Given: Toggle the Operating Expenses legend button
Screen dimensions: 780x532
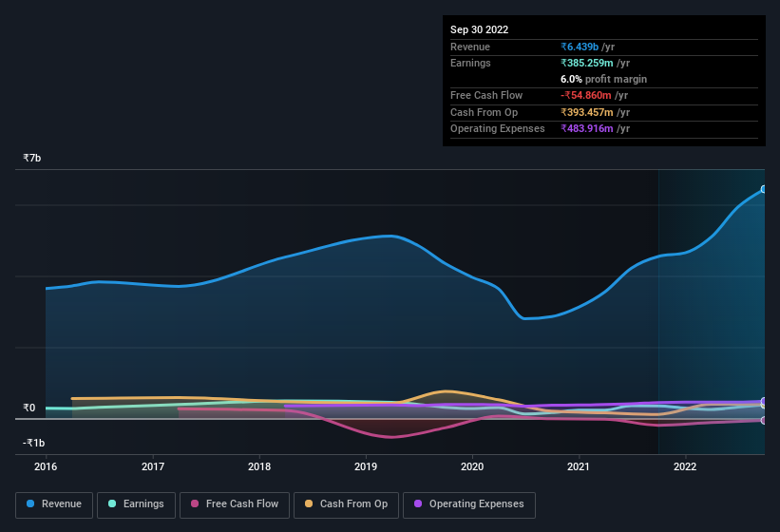Looking at the screenshot, I should point(468,504).
